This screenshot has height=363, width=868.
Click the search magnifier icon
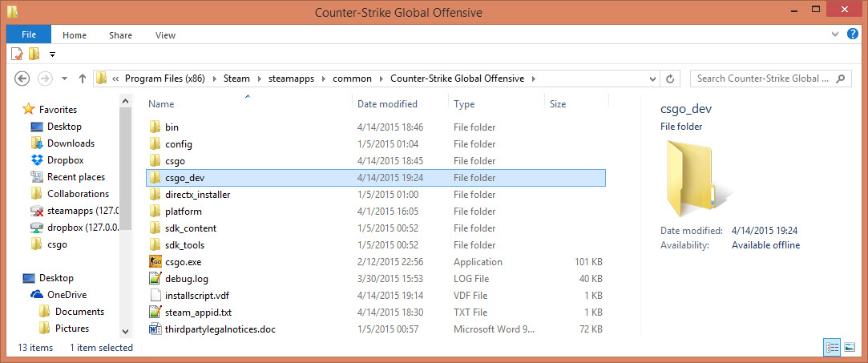point(841,78)
